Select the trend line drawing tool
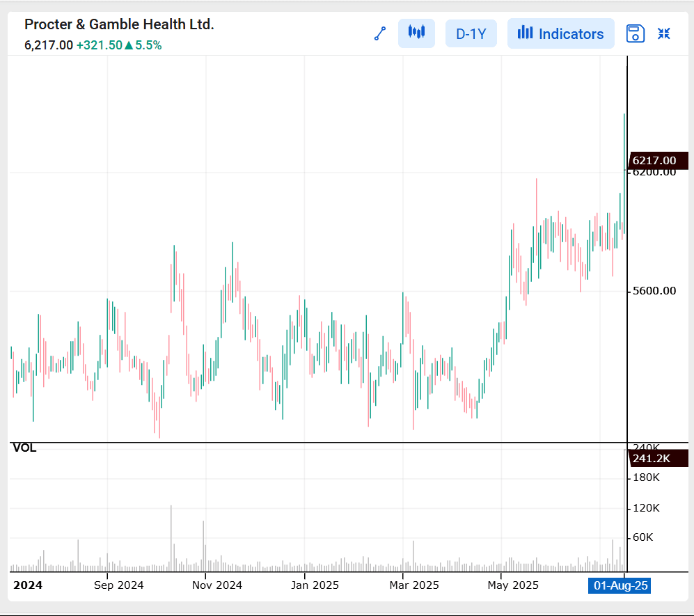The height and width of the screenshot is (616, 694). coord(380,33)
